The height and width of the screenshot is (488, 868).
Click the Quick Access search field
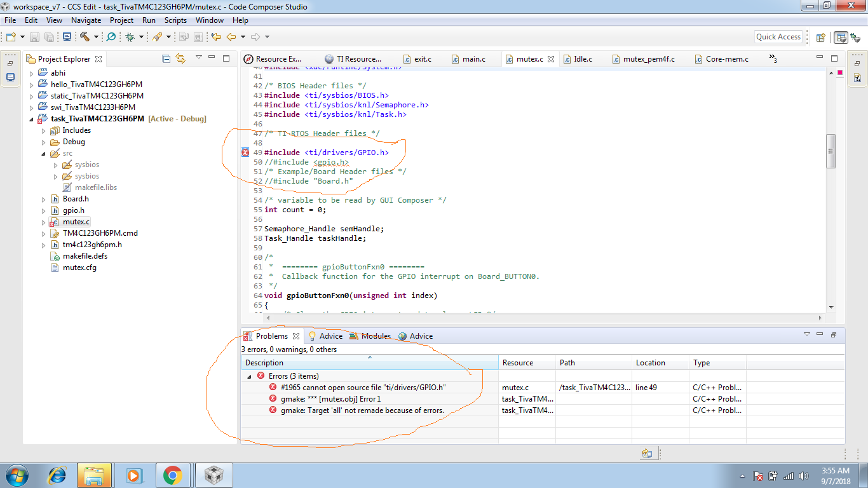(778, 37)
